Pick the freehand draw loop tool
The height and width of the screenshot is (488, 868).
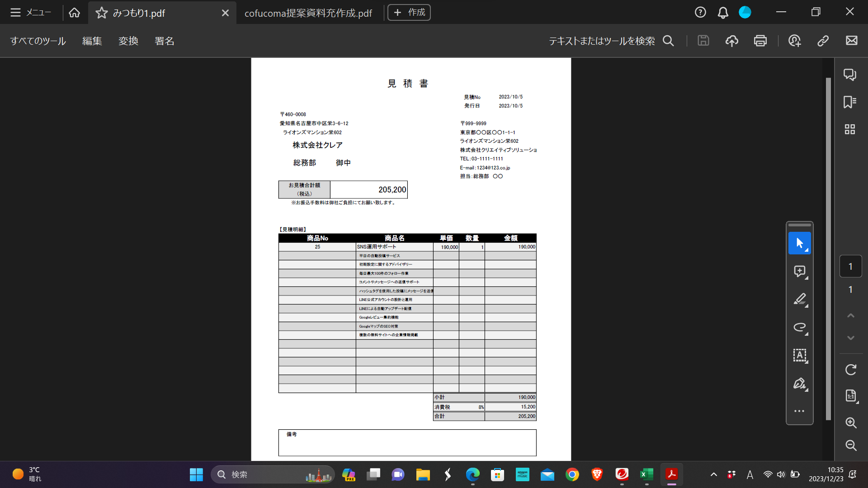799,327
